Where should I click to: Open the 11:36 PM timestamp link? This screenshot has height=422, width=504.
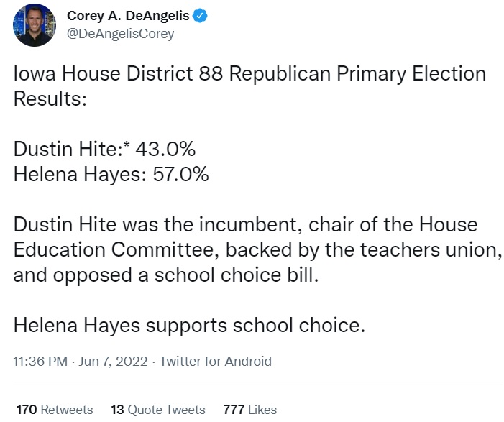[40, 362]
